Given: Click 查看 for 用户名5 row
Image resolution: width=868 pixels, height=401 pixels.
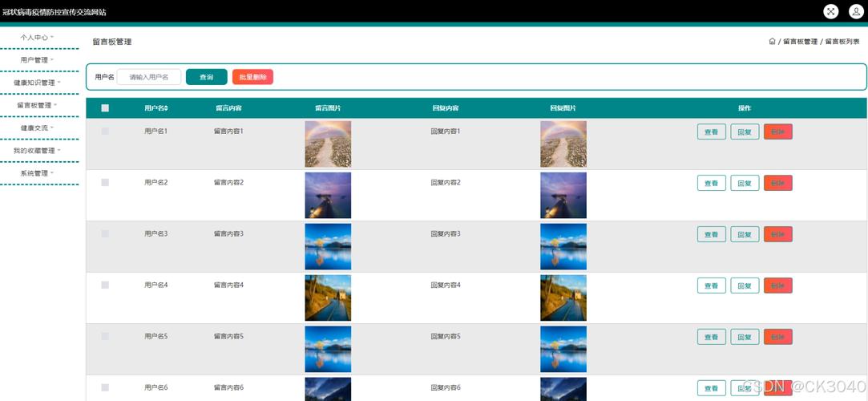Looking at the screenshot, I should (x=712, y=337).
